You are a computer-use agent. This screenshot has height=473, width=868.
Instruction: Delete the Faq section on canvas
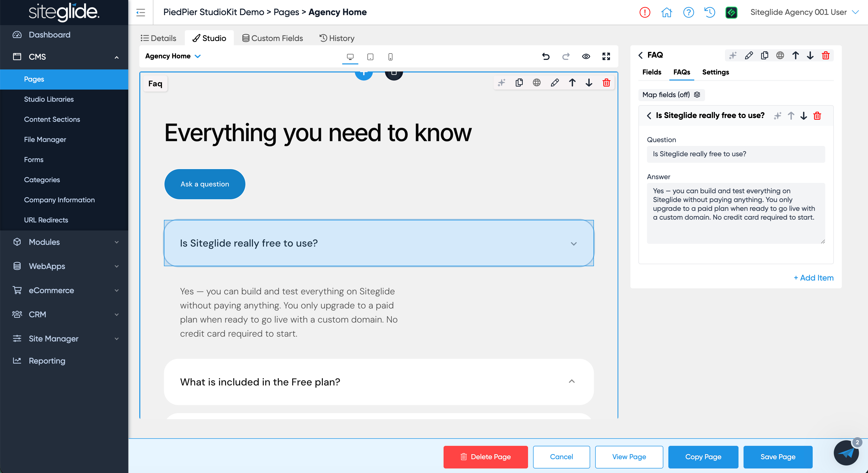pos(606,83)
